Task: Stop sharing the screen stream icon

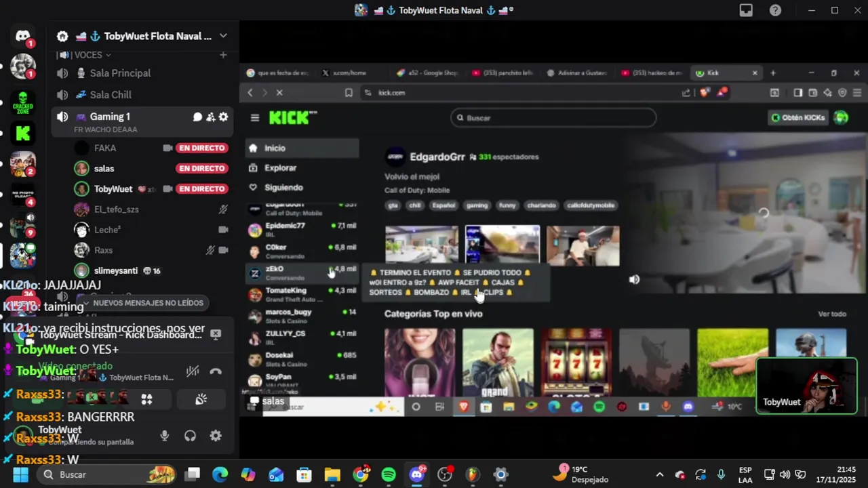Action: [x=216, y=333]
